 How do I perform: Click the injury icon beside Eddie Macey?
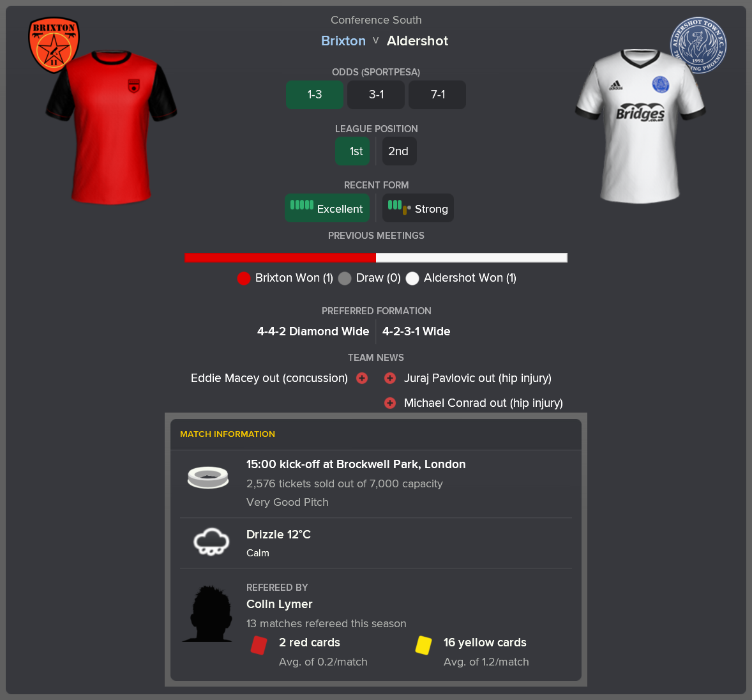[x=362, y=378]
